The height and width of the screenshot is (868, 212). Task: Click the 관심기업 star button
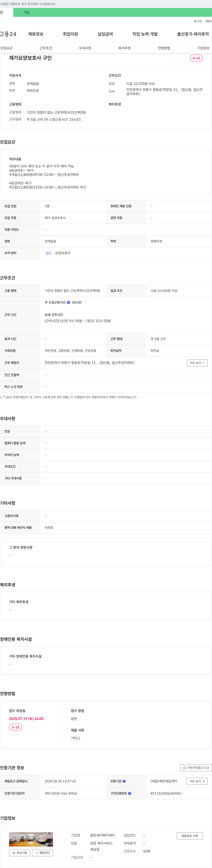click(19, 853)
